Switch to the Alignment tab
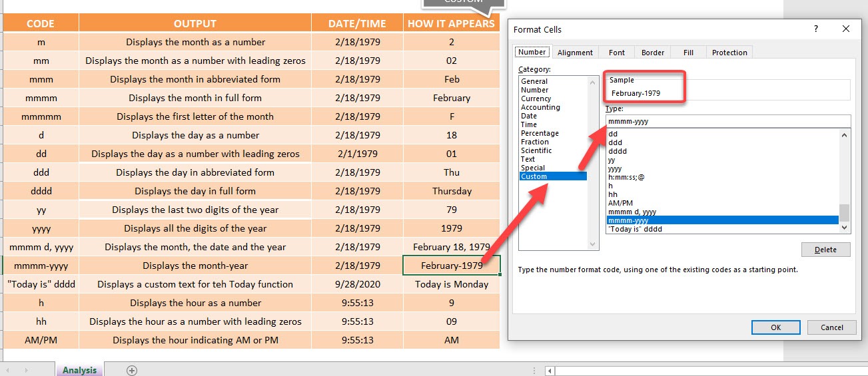The image size is (868, 376). point(576,53)
